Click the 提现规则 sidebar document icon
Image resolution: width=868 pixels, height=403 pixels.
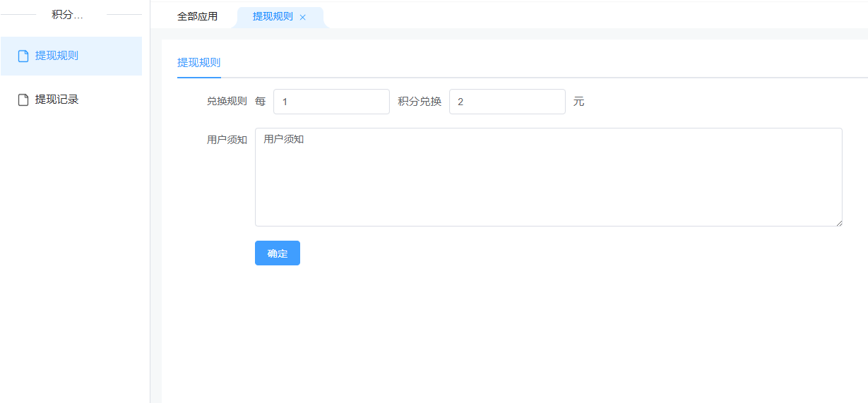(23, 56)
